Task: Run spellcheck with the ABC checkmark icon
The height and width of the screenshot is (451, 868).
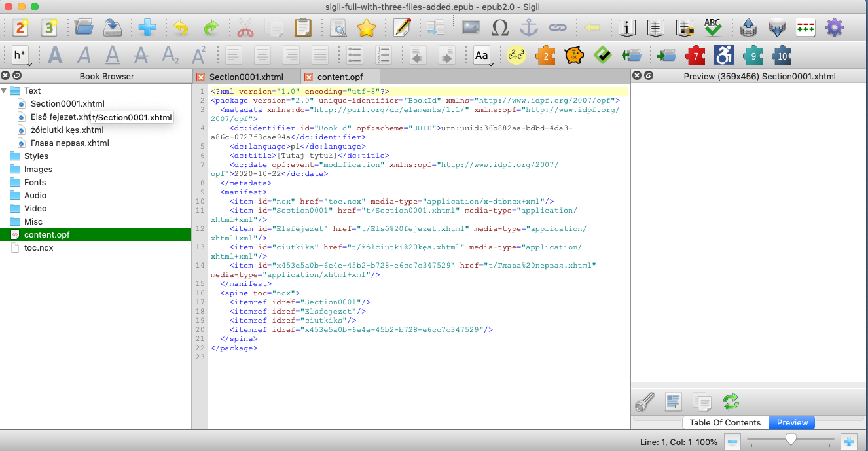Action: pos(713,28)
